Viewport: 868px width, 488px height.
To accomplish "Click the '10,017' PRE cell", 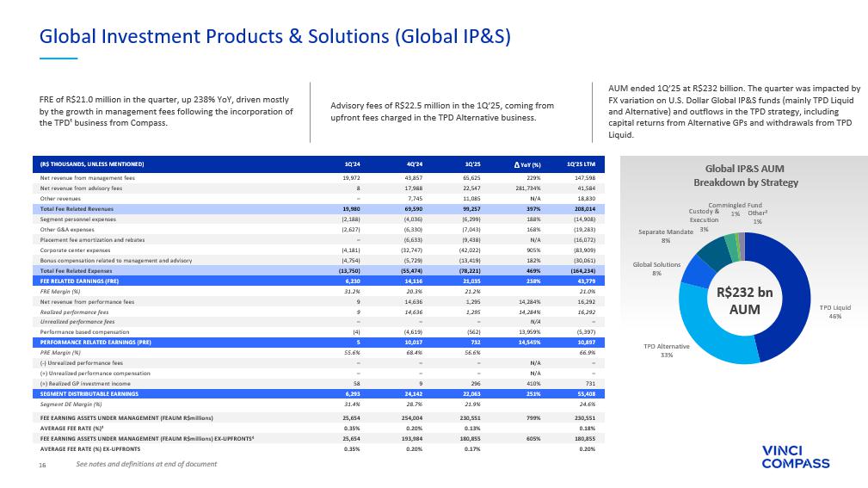I will [414, 343].
